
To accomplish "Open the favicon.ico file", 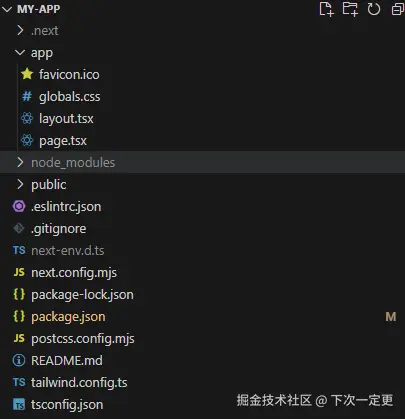I will pyautogui.click(x=69, y=74).
